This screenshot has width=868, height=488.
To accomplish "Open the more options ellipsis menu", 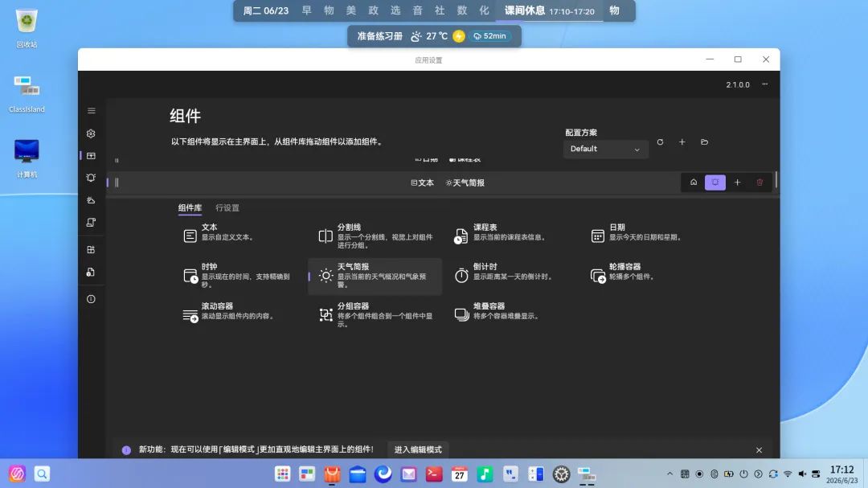I will point(765,84).
